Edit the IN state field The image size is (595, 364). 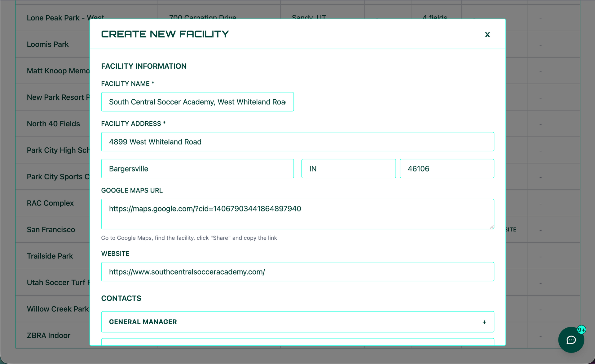(x=349, y=169)
